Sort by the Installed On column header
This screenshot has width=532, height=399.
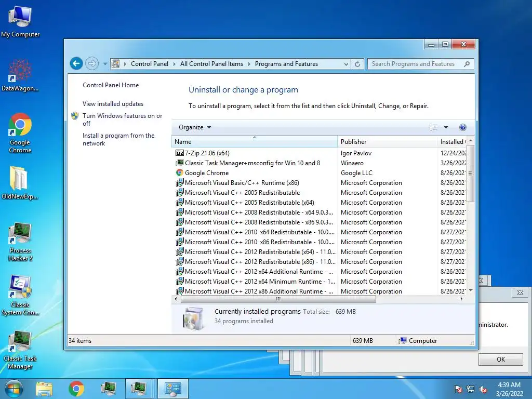pos(453,141)
